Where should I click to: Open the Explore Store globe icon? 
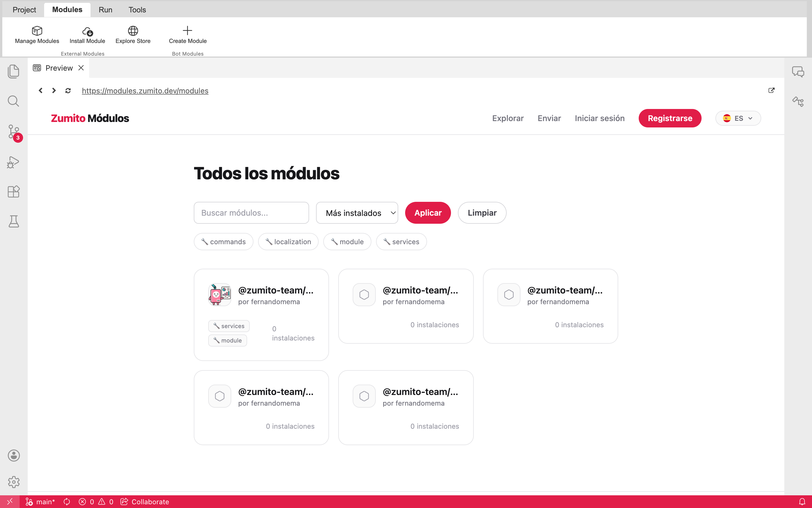pyautogui.click(x=133, y=31)
